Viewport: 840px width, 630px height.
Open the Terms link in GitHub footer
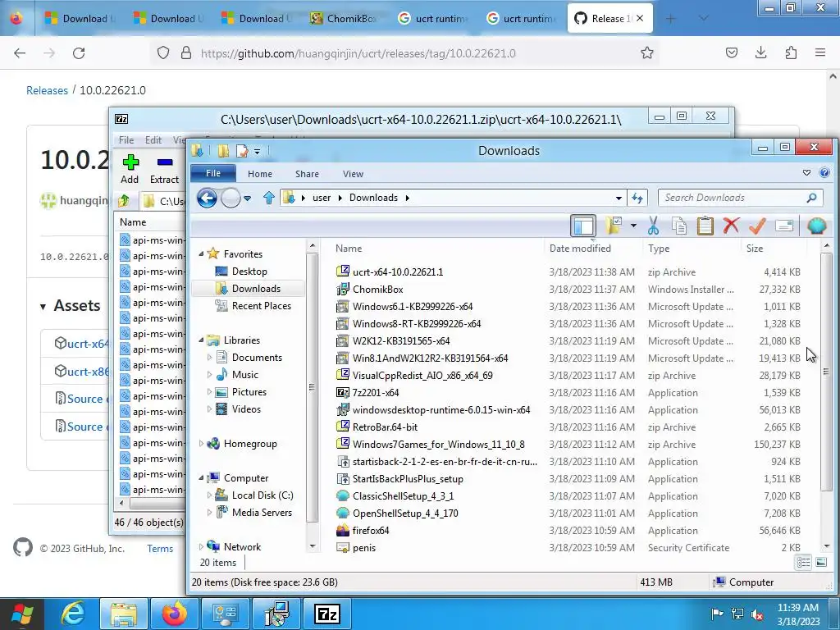(160, 549)
